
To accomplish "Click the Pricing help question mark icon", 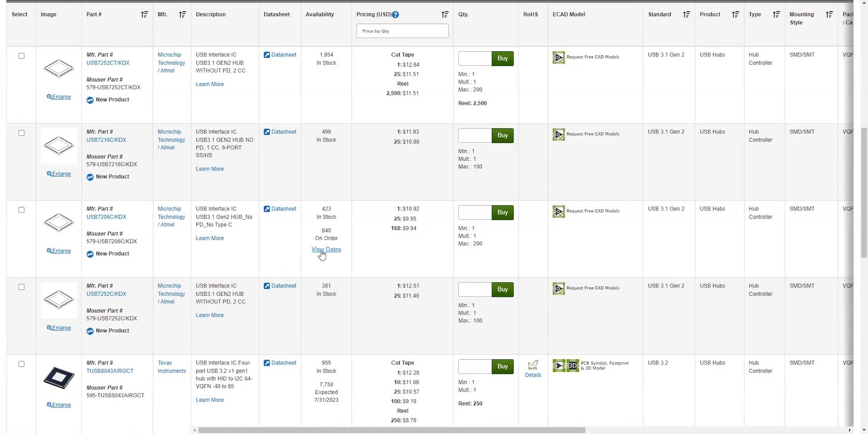I will click(x=395, y=15).
